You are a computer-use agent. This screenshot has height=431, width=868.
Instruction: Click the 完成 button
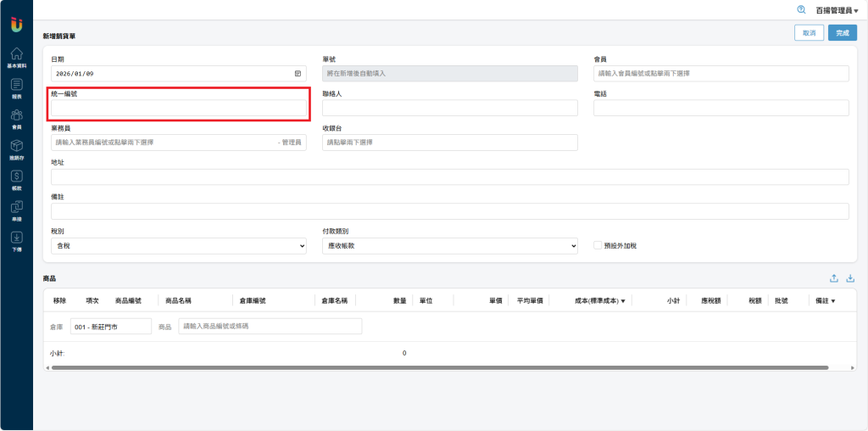[842, 32]
